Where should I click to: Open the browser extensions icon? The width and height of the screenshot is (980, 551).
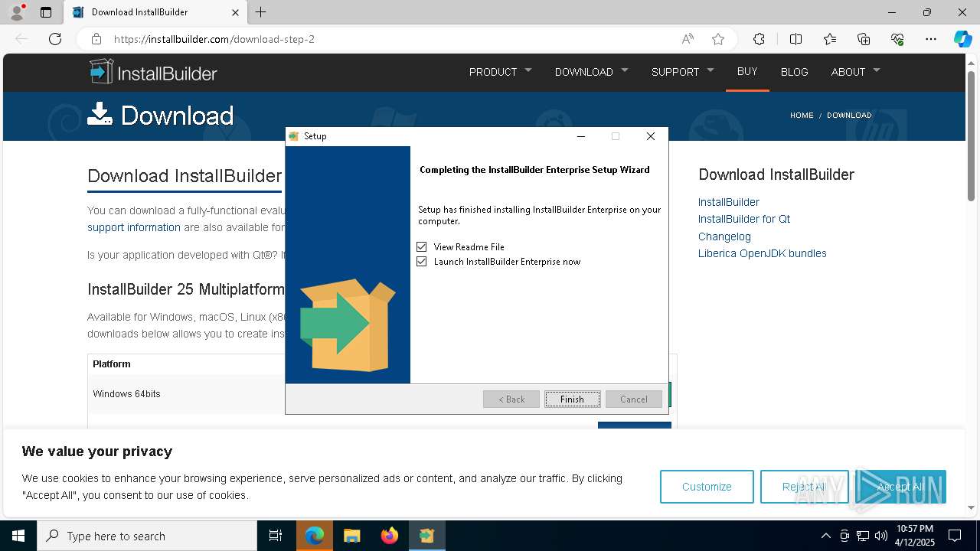[759, 39]
